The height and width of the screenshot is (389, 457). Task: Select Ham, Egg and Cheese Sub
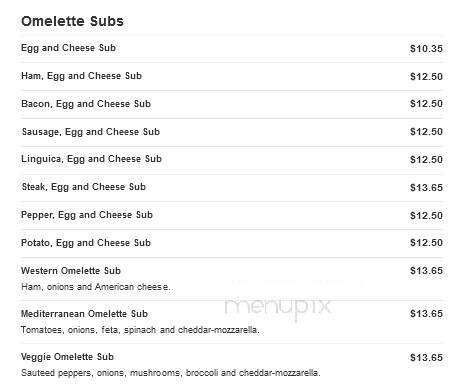[81, 76]
